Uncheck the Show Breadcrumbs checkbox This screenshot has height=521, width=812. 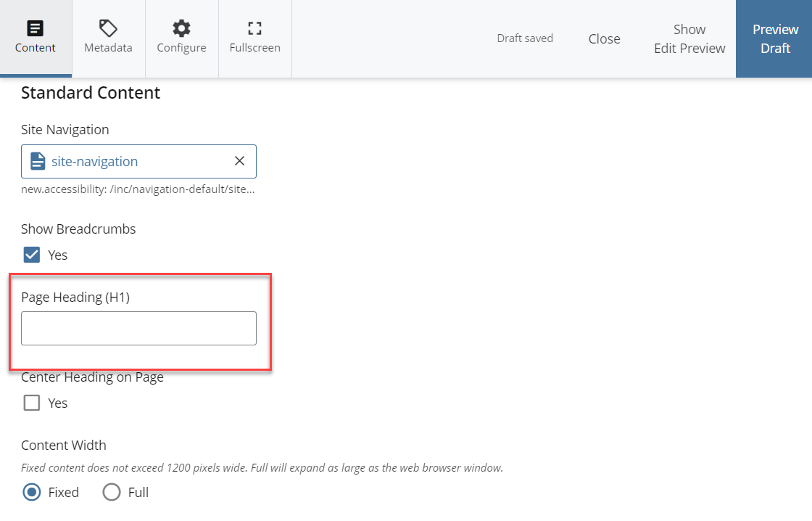32,255
